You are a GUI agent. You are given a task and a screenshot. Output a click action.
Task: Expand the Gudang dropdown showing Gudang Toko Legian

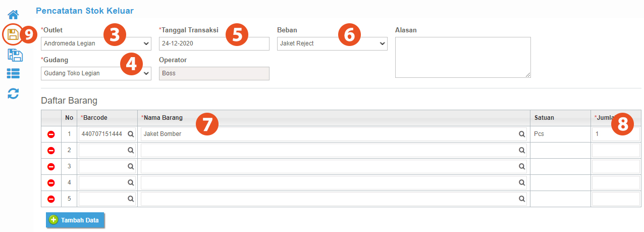[x=96, y=73]
